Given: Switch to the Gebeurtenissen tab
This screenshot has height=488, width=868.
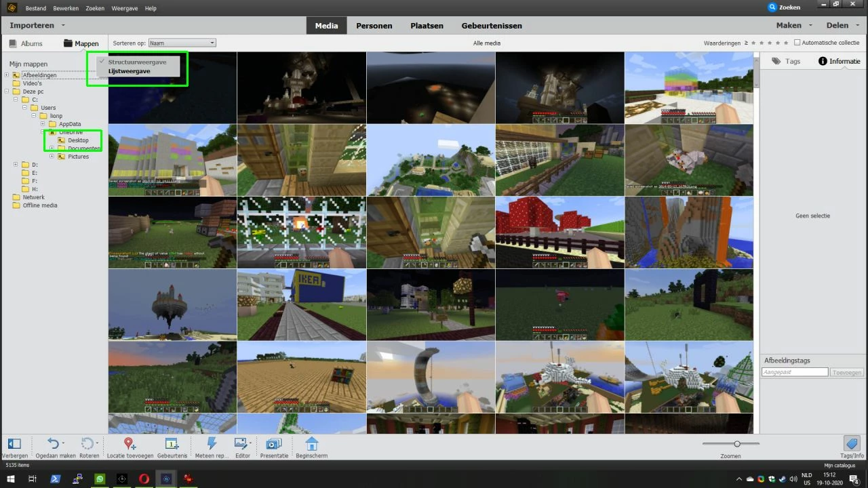Looking at the screenshot, I should pos(492,26).
